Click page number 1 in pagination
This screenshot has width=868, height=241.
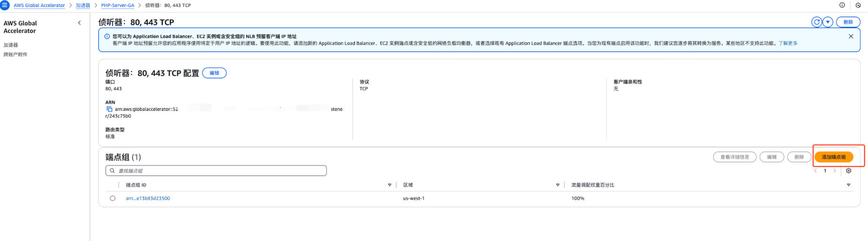(x=825, y=171)
